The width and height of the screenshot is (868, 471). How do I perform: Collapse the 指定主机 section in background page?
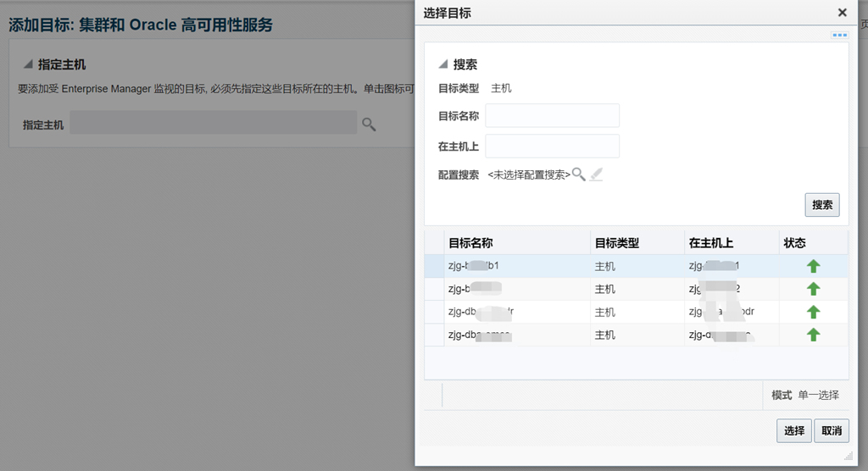[x=28, y=64]
